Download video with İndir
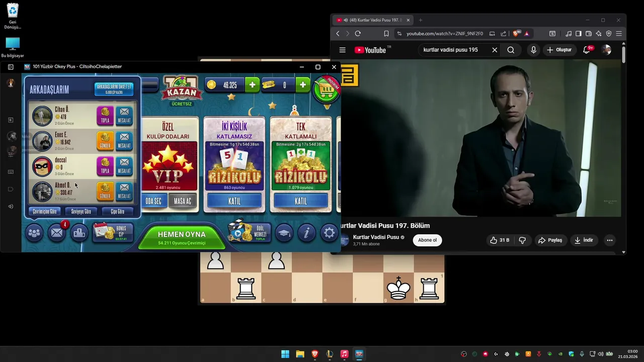Screen dimensions: 644x362 tap(584, 240)
